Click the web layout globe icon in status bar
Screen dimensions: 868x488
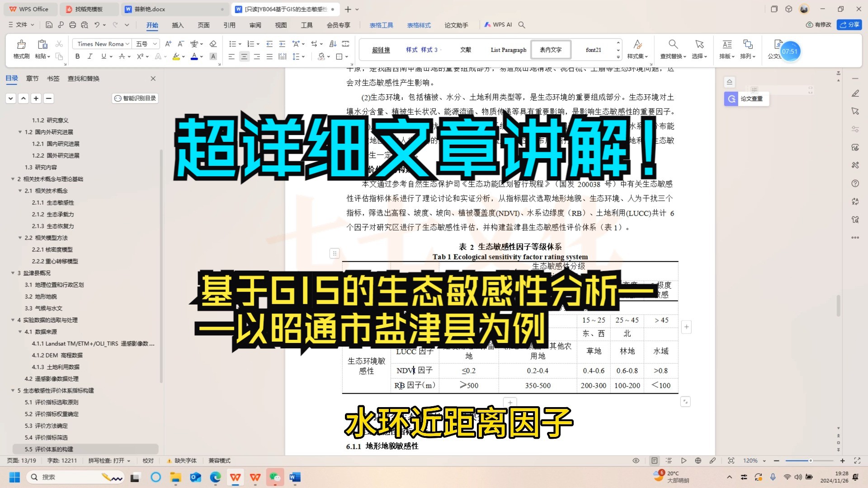(x=698, y=460)
